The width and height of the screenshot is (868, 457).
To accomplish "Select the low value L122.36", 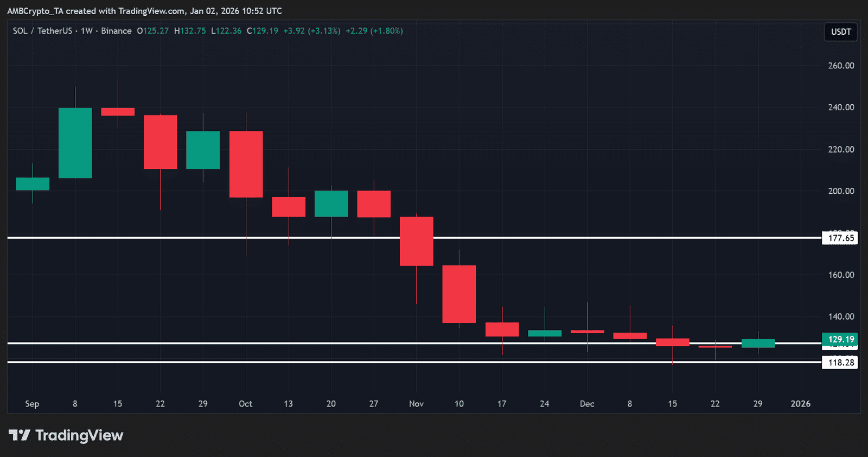I will (x=226, y=31).
